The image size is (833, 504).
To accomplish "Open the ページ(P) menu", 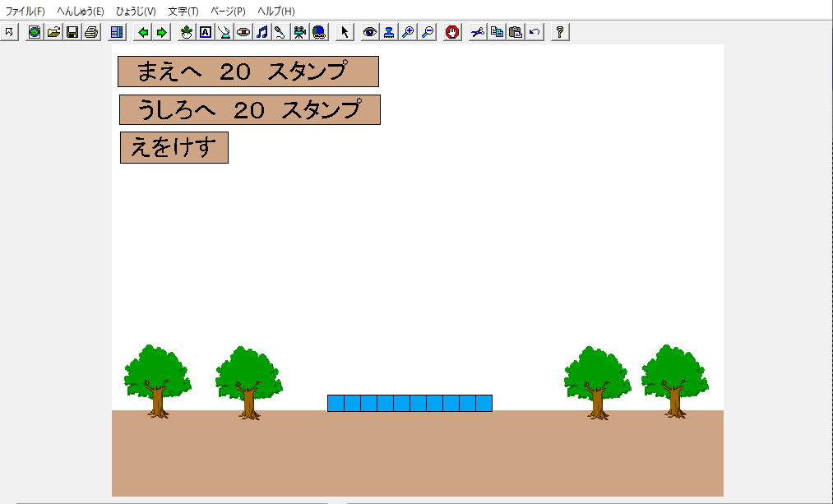I will [x=228, y=12].
